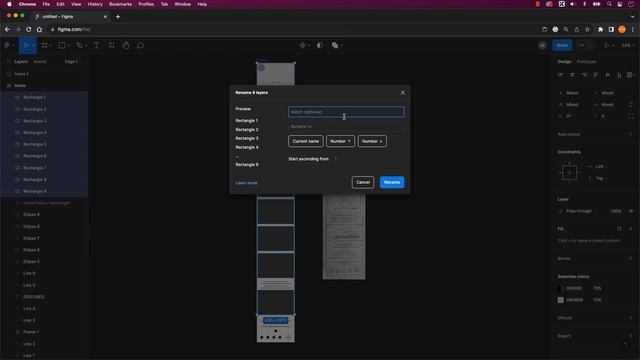Viewport: 640px width, 360px height.
Task: Click the Cancel button in dialog
Action: pyautogui.click(x=363, y=182)
